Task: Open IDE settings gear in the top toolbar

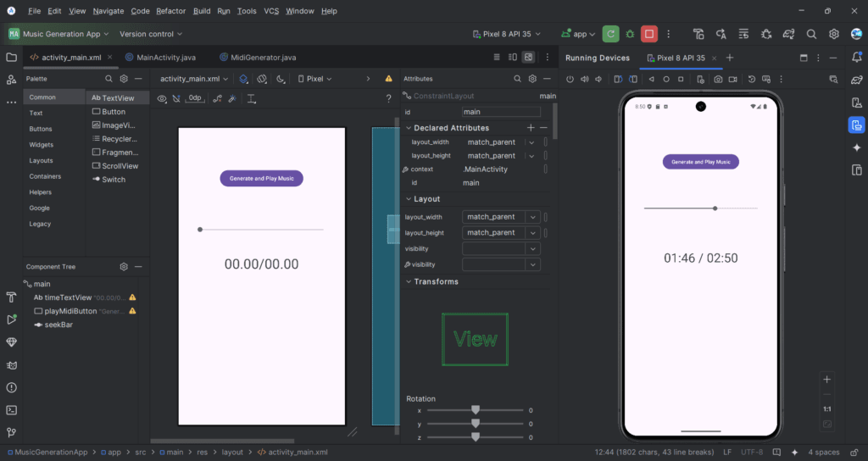Action: click(834, 34)
